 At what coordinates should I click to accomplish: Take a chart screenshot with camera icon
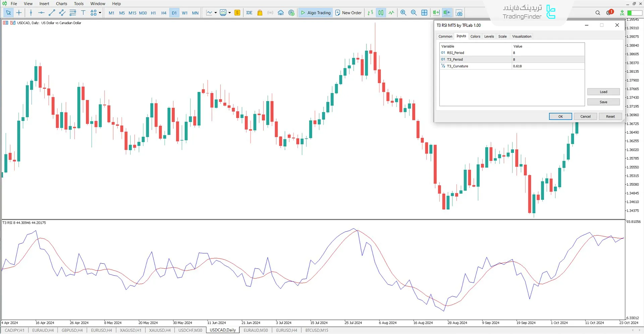[x=459, y=12]
